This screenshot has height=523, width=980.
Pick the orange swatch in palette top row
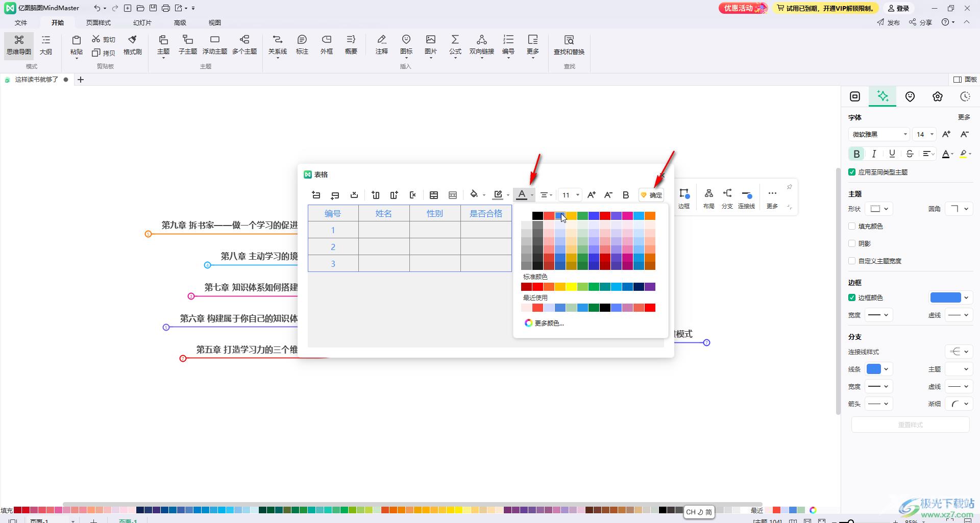[650, 216]
